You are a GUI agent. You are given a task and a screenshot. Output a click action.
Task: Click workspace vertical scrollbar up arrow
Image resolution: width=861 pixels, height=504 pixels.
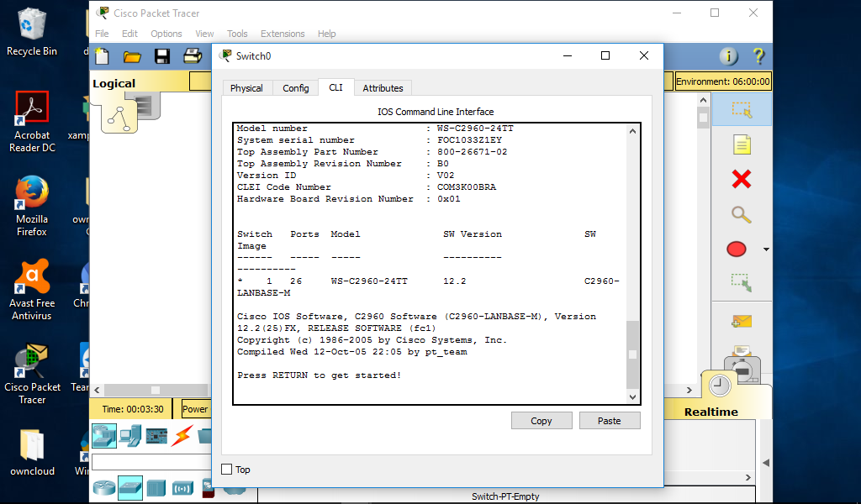(x=703, y=100)
